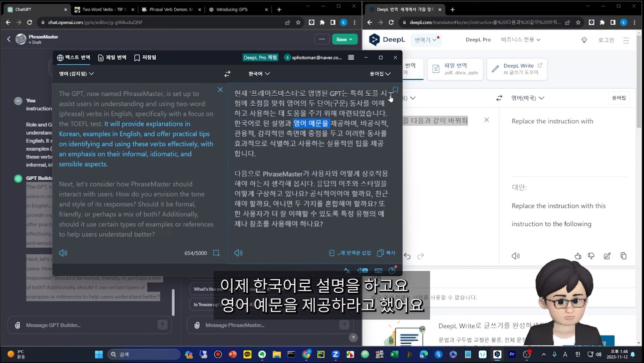Click thumbs down on DeepL website translation
This screenshot has height=363, width=644.
point(591,256)
